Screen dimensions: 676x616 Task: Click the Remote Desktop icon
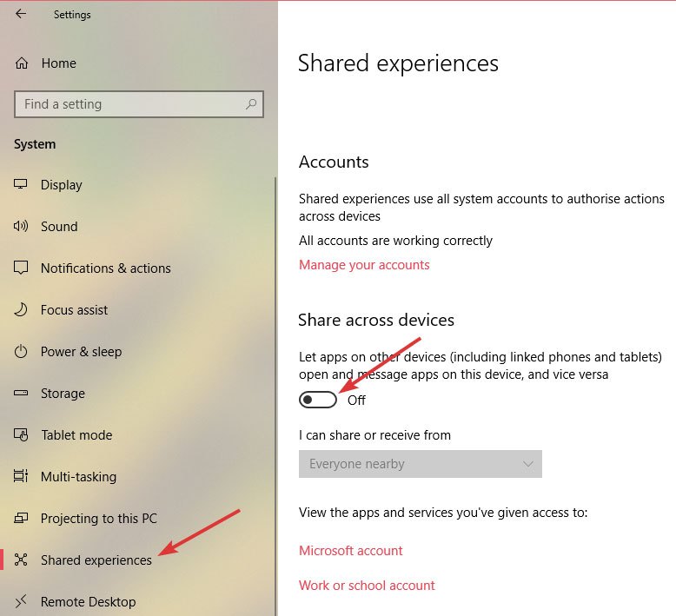(21, 601)
